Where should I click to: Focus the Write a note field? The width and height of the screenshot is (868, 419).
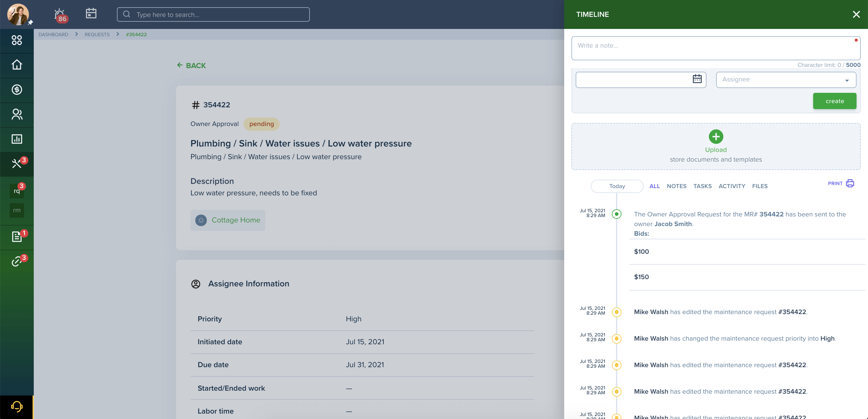(x=716, y=48)
